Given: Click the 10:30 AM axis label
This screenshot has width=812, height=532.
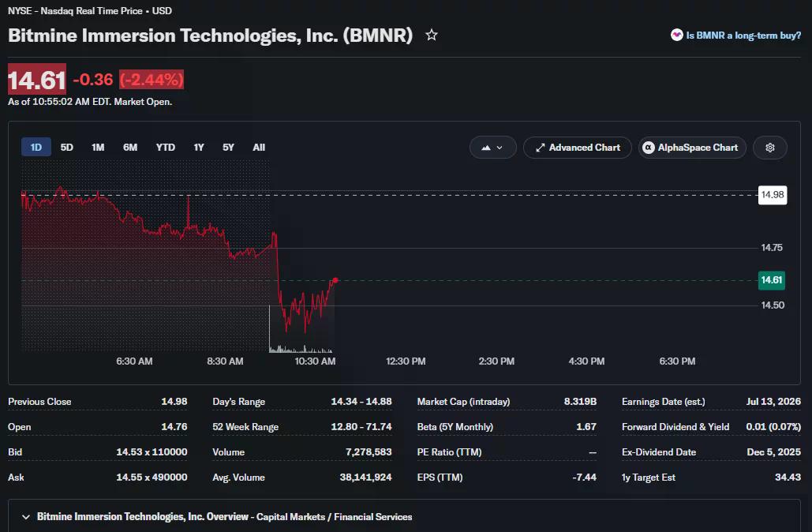Looking at the screenshot, I should (316, 361).
